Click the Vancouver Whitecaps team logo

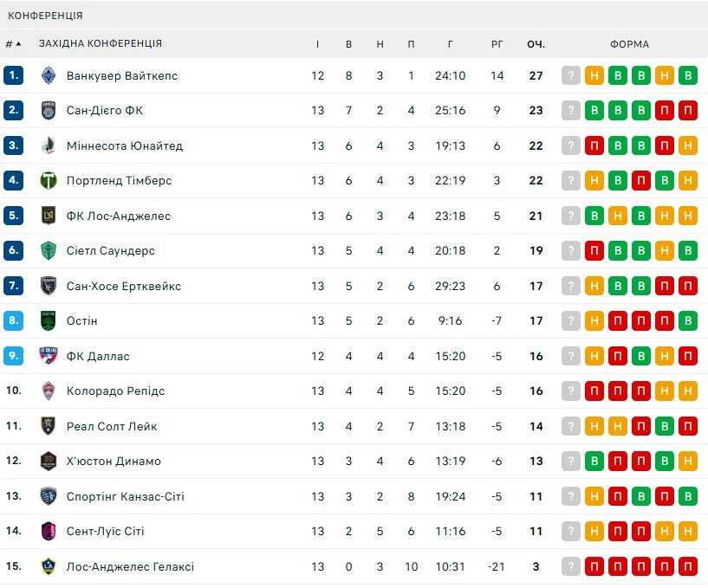pos(49,75)
